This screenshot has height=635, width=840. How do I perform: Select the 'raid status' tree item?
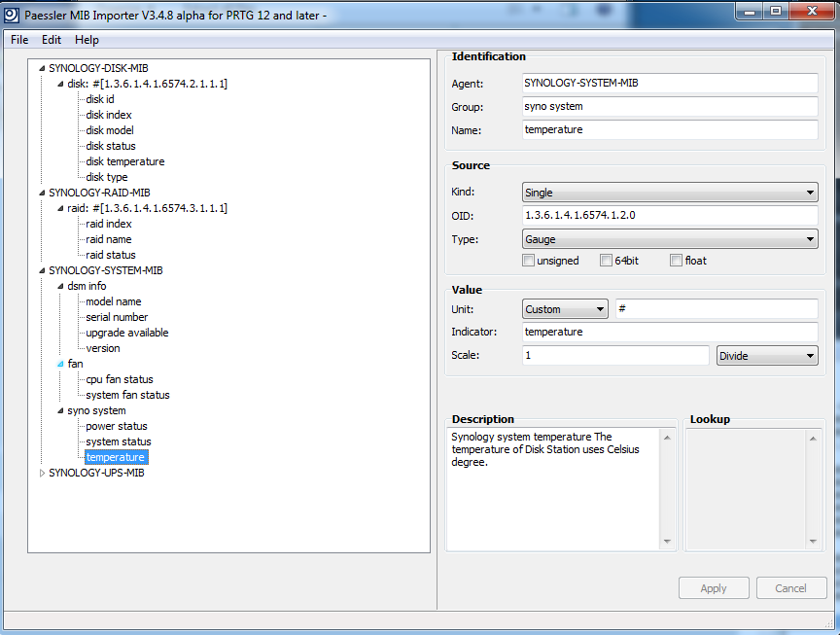click(x=111, y=255)
